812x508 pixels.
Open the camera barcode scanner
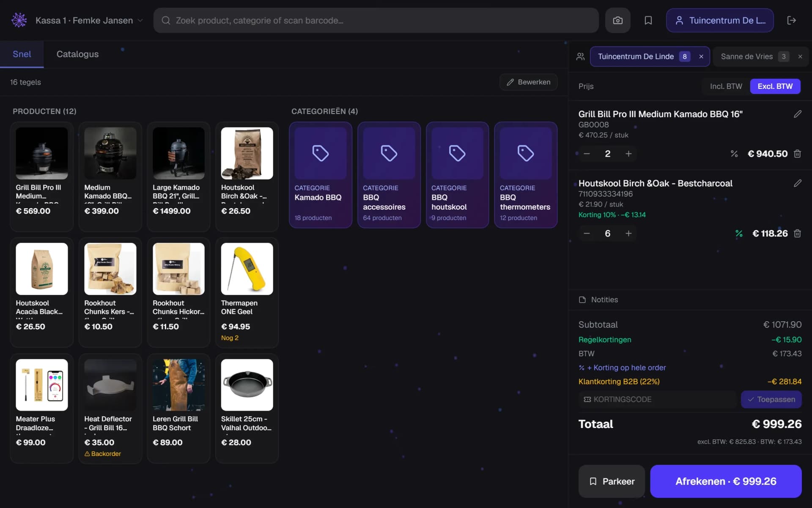(x=617, y=20)
